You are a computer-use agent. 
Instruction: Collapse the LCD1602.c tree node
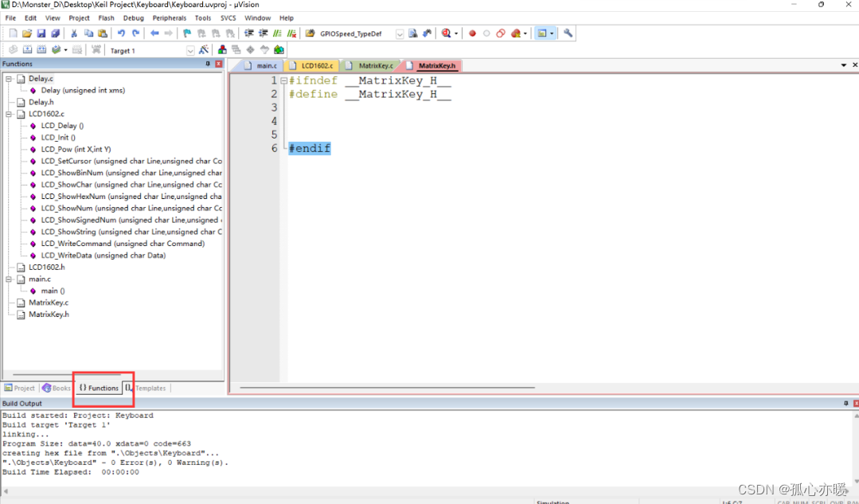9,114
